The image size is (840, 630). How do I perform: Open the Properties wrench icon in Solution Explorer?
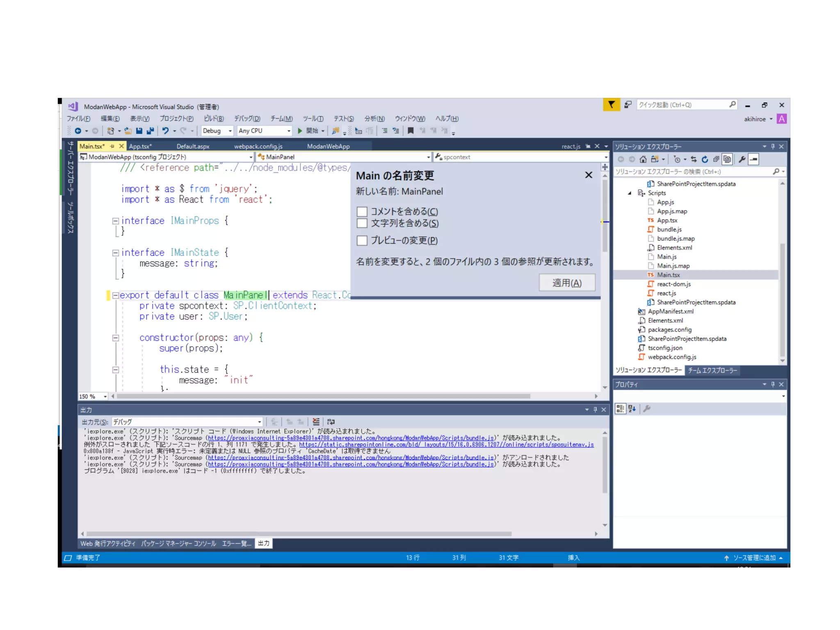742,159
